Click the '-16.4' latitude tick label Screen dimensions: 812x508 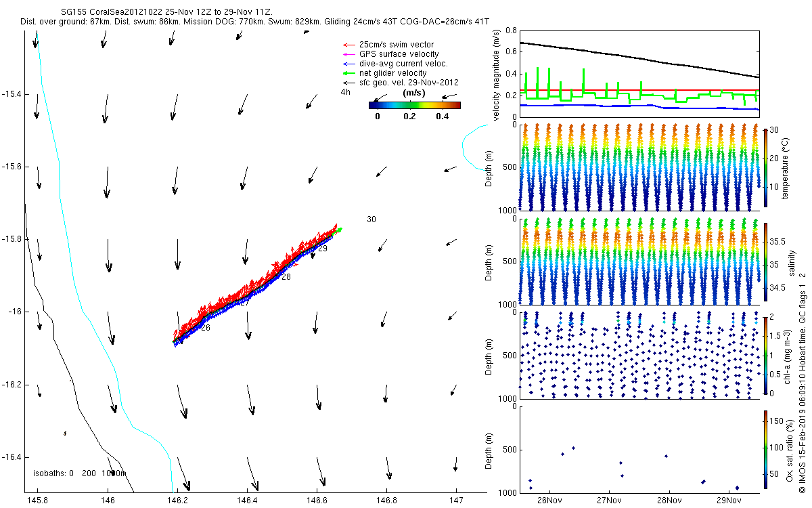click(x=12, y=457)
